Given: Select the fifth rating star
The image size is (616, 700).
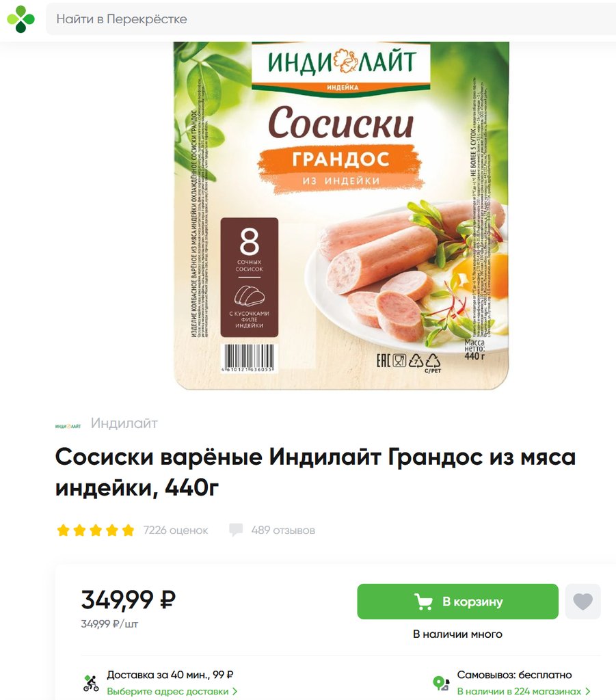Looking at the screenshot, I should click(x=128, y=530).
